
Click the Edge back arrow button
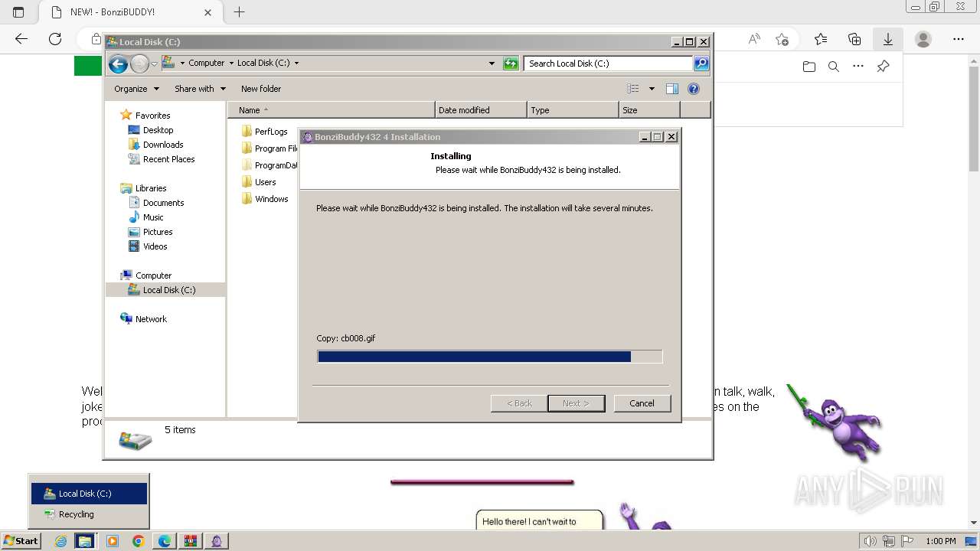point(21,39)
